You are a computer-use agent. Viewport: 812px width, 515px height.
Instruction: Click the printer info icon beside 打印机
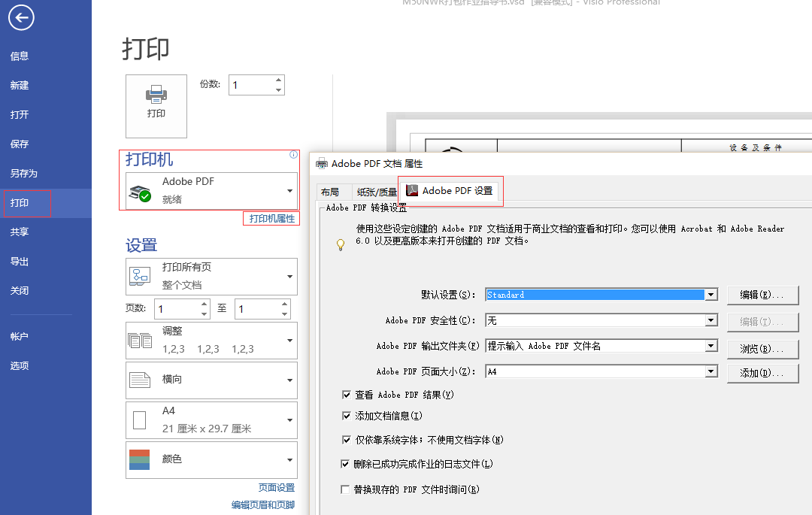[294, 154]
